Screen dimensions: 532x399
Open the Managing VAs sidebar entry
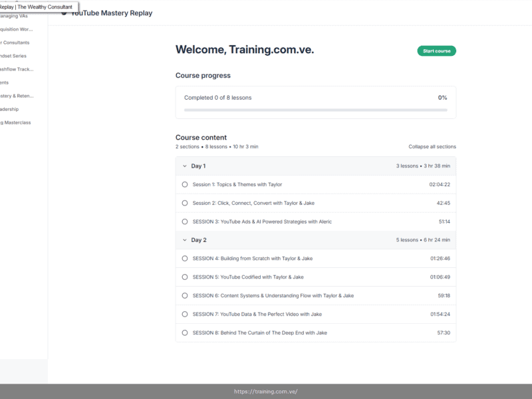pyautogui.click(x=13, y=16)
